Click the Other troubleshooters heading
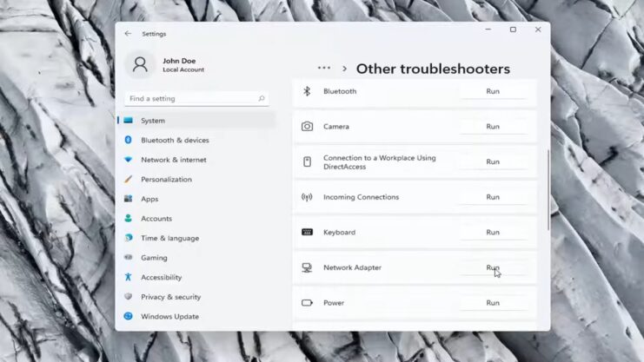 [x=433, y=69]
